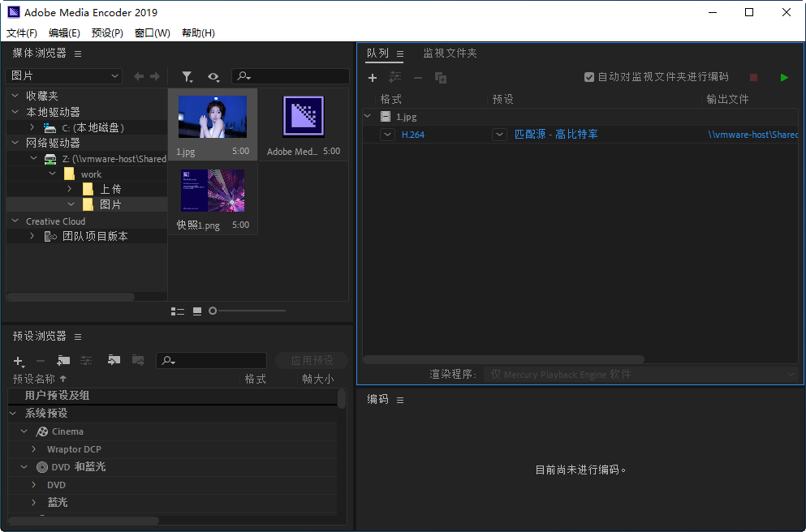The image size is (806, 532).
Task: Switch to the 监视文件夹 tab
Action: coord(450,53)
